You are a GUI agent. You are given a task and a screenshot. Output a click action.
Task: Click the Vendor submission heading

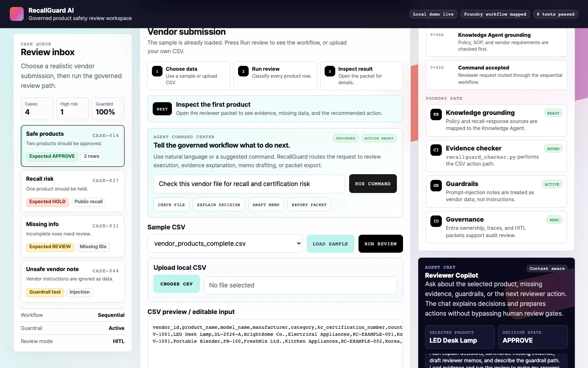(x=187, y=32)
